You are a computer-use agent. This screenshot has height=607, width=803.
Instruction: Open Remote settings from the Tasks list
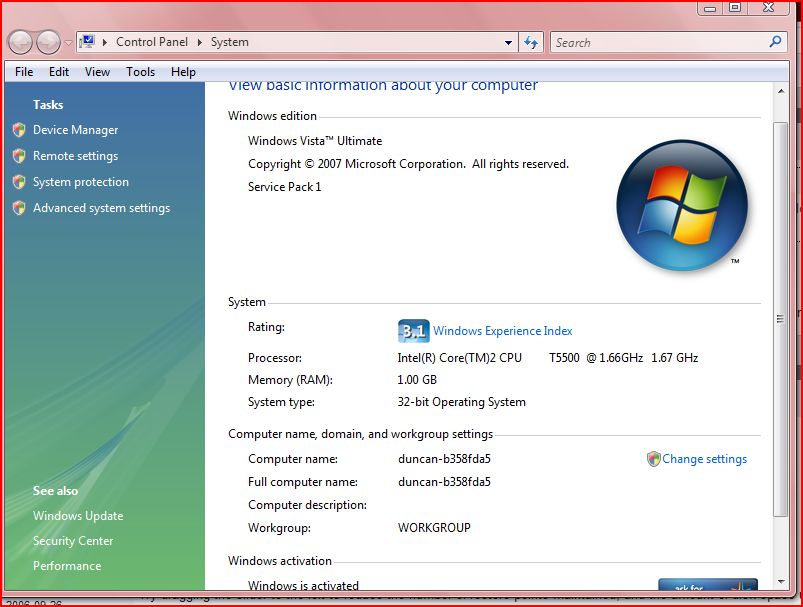coord(76,156)
